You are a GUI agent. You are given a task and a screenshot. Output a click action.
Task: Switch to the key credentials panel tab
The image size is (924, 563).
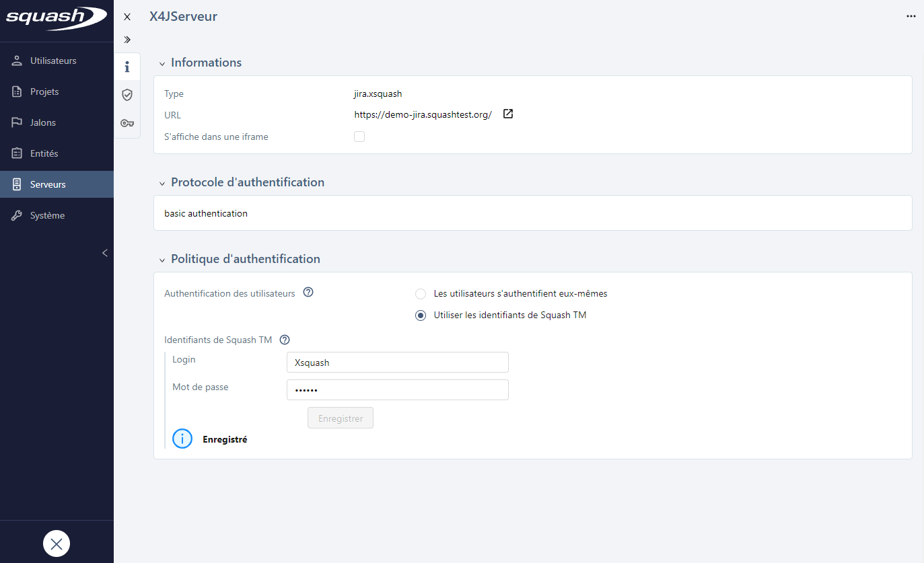pos(127,122)
